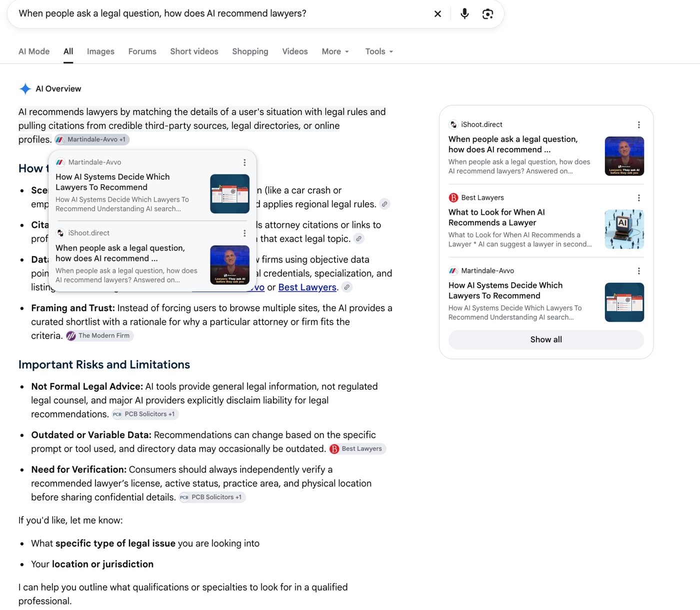Screen dimensions: 700x610
Task: Open sidebar 'What to Look for When AI Recommends a Lawyer'
Action: pos(496,217)
